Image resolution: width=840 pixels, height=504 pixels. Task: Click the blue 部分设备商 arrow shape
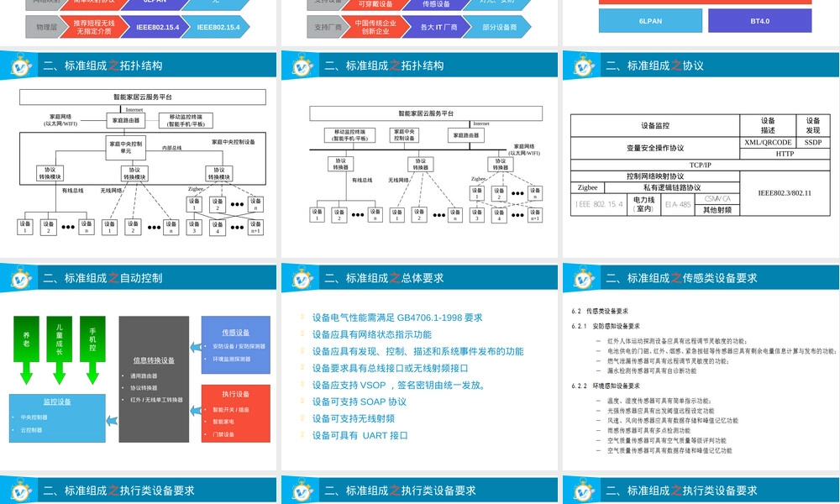497,27
